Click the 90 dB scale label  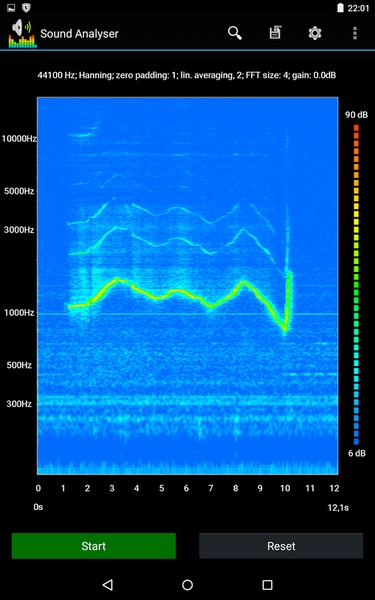pyautogui.click(x=357, y=115)
